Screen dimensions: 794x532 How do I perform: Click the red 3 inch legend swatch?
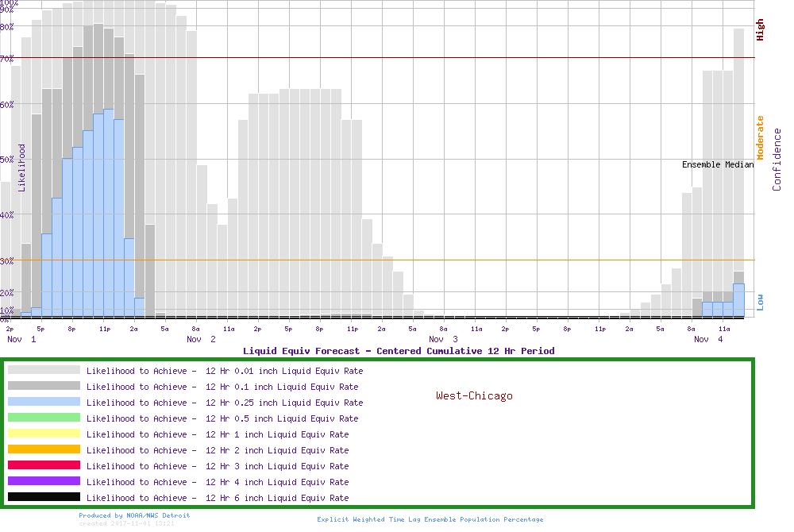44,465
